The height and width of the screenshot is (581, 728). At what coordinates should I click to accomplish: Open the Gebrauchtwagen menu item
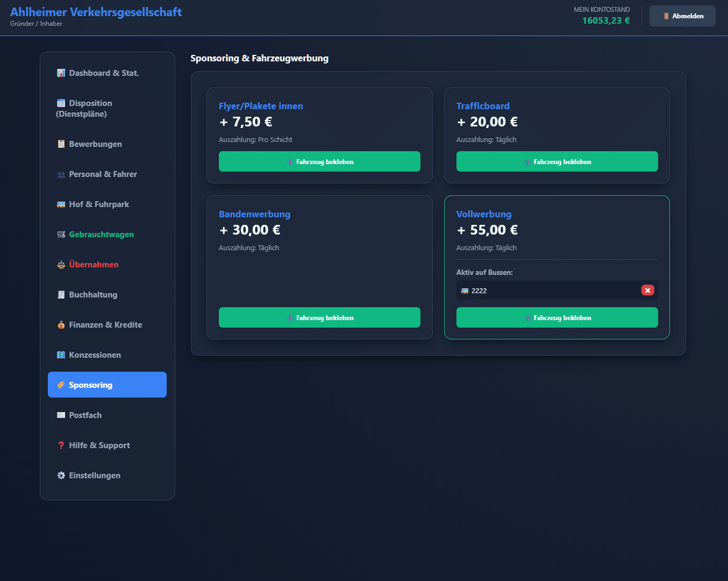[x=101, y=235]
